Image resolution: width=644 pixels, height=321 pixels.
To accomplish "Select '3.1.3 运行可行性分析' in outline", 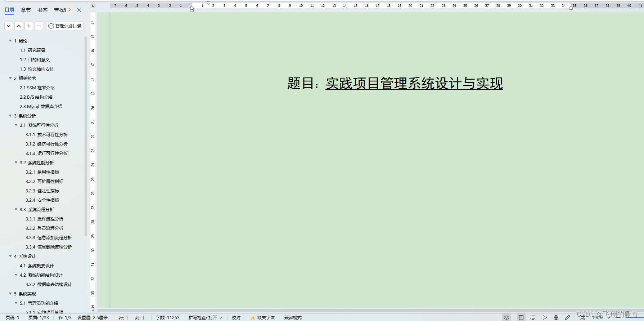I will tap(46, 153).
